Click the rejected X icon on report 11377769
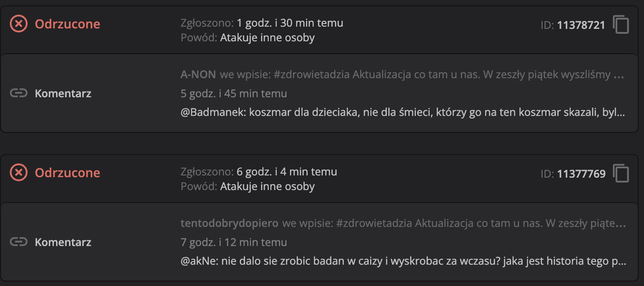This screenshot has height=286, width=644. pos(19,173)
